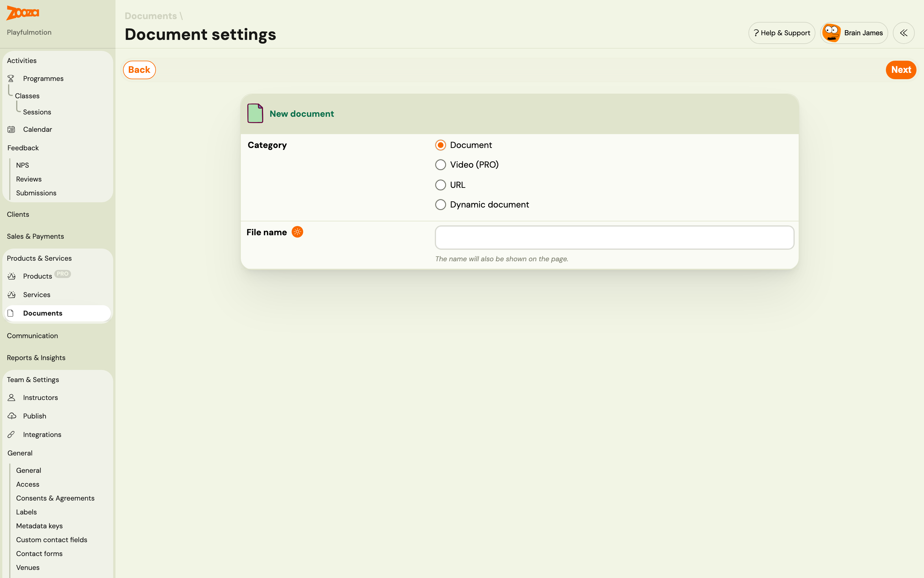This screenshot has height=578, width=924.
Task: Click the Calendar icon in sidebar
Action: coord(11,129)
